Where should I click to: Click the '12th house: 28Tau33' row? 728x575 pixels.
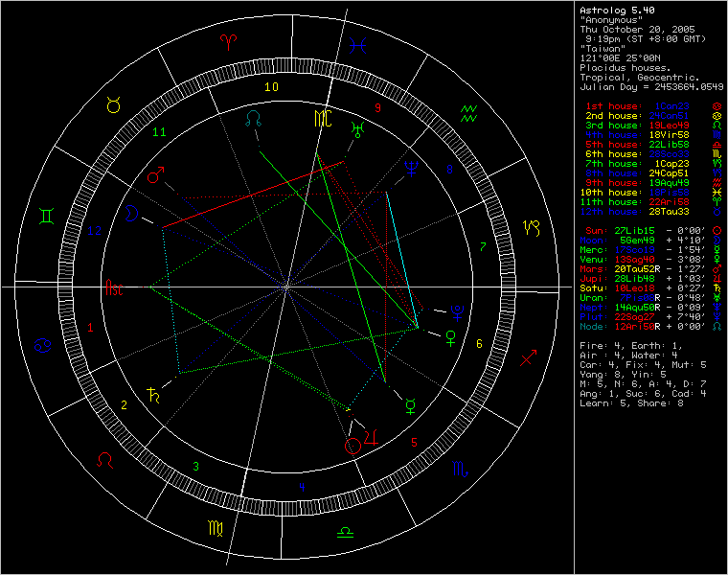(651, 212)
